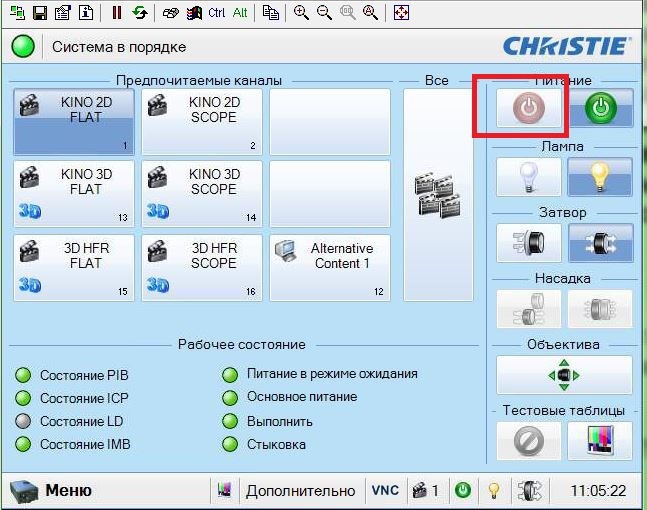The width and height of the screenshot is (647, 510).
Task: Open the shutter (Затвор) right button
Action: (x=600, y=243)
